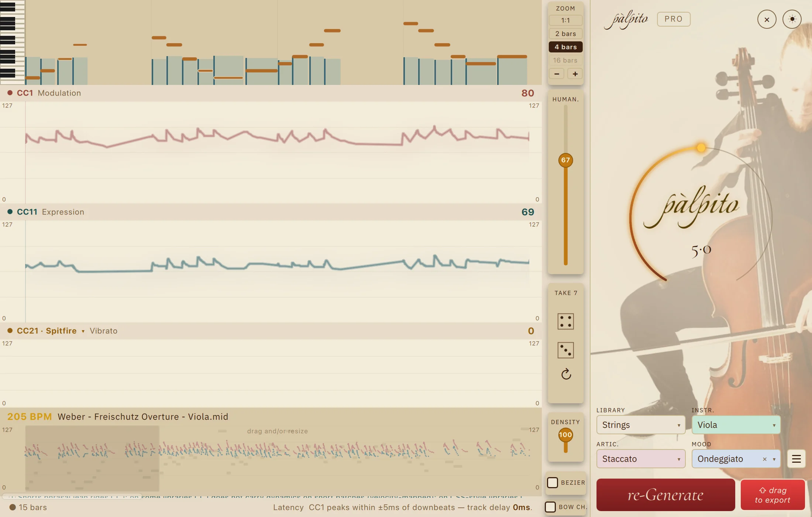Screen dimensions: 812x517
Task: Click the TAKE 7 label
Action: (565, 293)
